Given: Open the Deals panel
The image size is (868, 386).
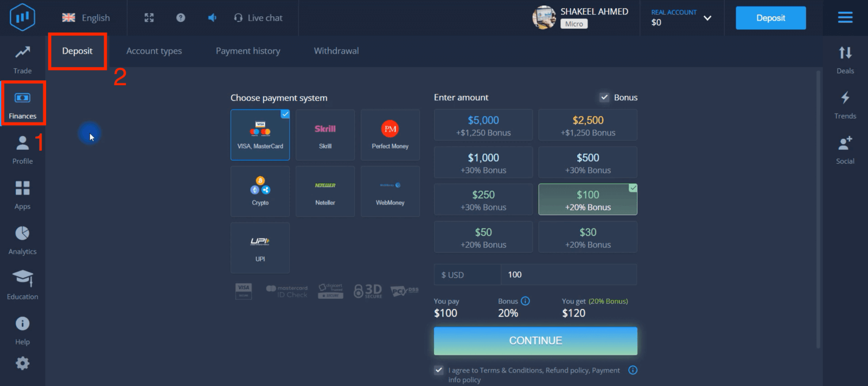Looking at the screenshot, I should point(845,59).
